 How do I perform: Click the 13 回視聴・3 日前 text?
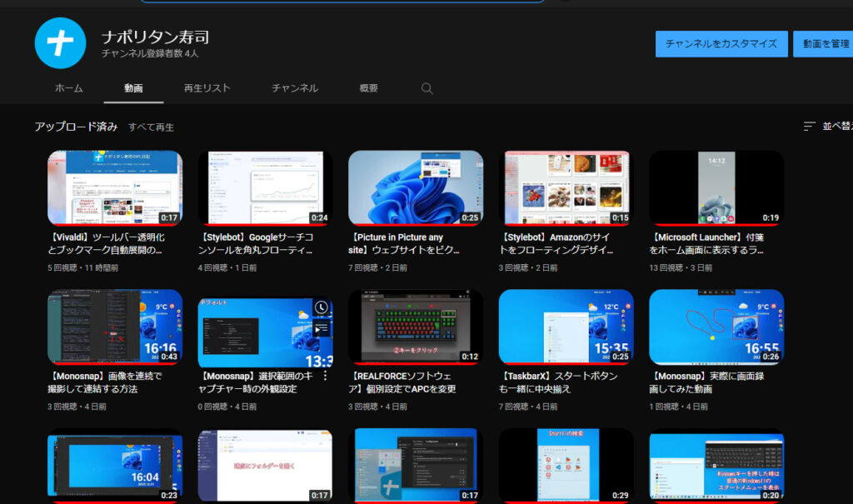click(x=681, y=267)
